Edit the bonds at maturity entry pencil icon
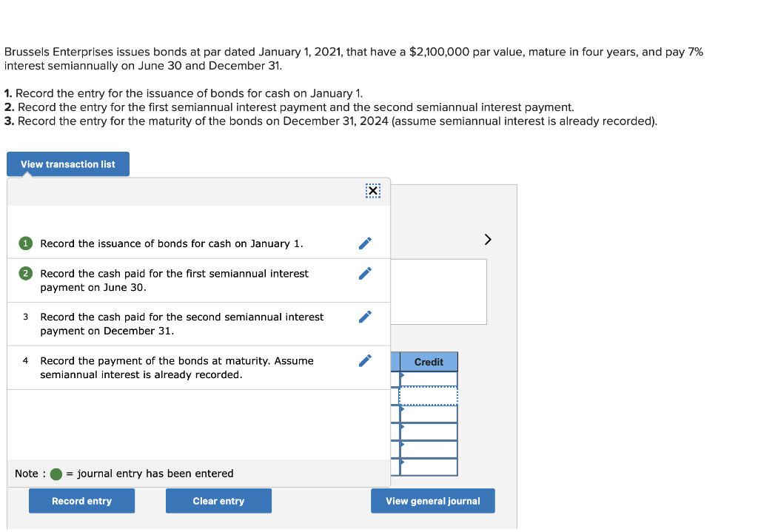The image size is (758, 532). pyautogui.click(x=365, y=360)
